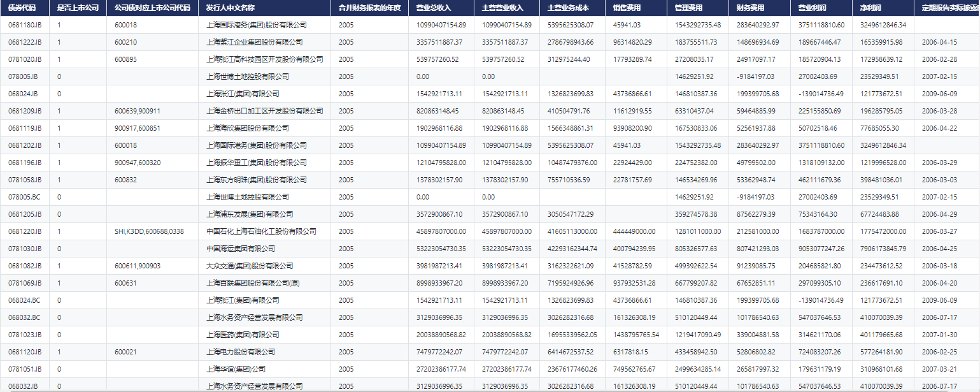Click the 营业利润 column header

click(821, 8)
